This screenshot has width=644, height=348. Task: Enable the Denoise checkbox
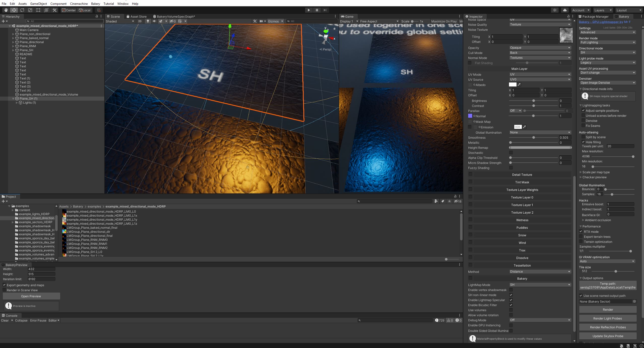click(x=584, y=121)
